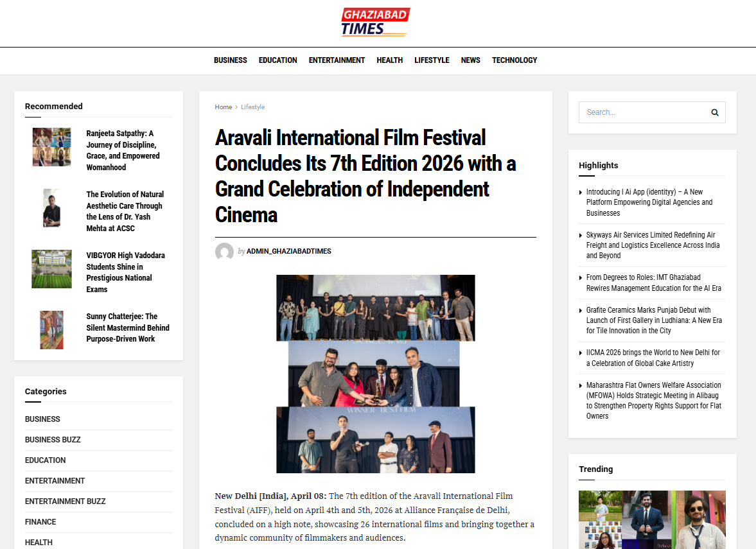Open the Dr. Yash Mehta article thumbnail

(x=51, y=208)
